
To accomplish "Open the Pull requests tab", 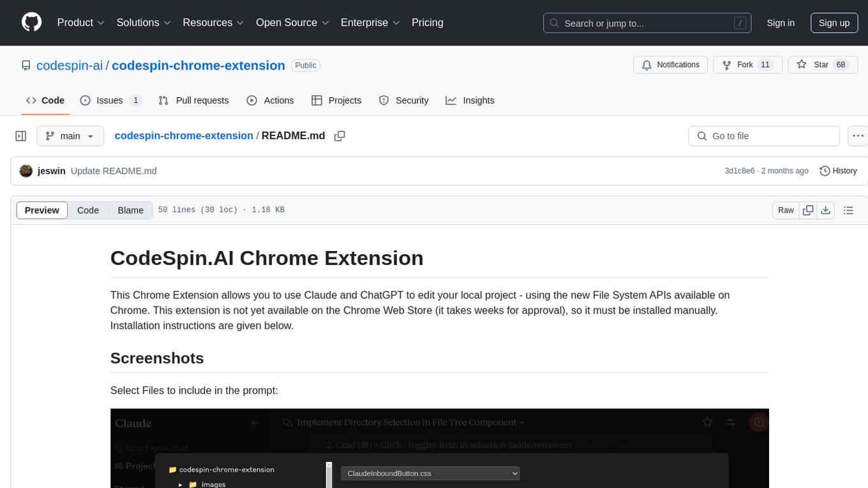I will pos(193,100).
